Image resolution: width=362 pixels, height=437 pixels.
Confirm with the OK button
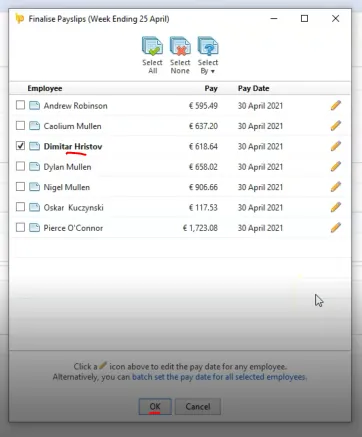(155, 406)
